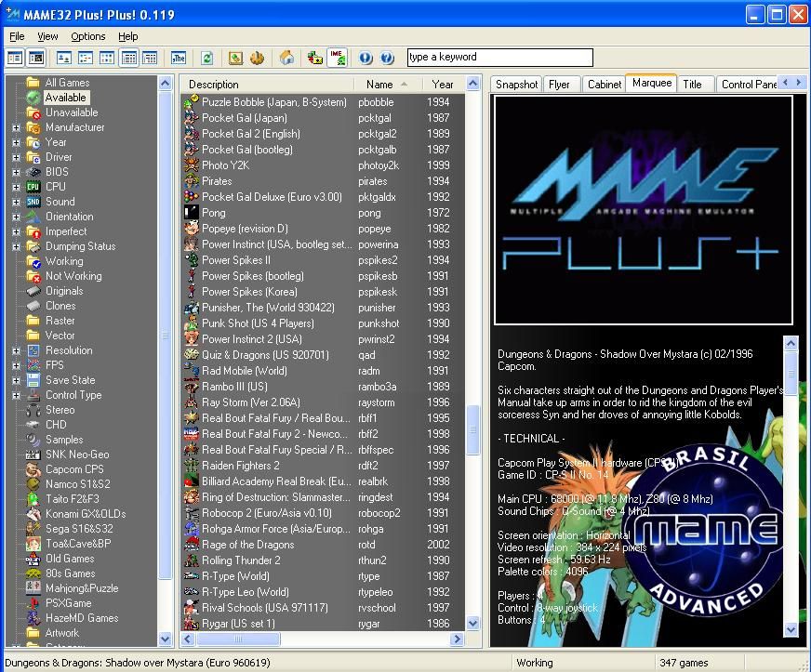This screenshot has height=672, width=811.
Task: Click the Samples icon in the tree
Action: (x=33, y=440)
